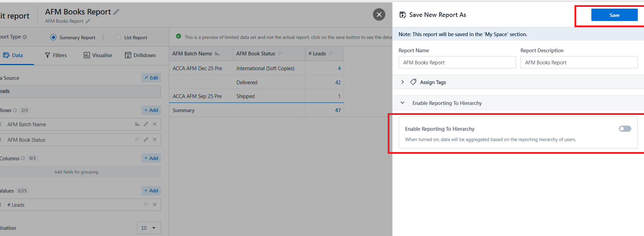The width and height of the screenshot is (644, 236).
Task: Sort by the AFM Batch Name column header
Action: 217,54
